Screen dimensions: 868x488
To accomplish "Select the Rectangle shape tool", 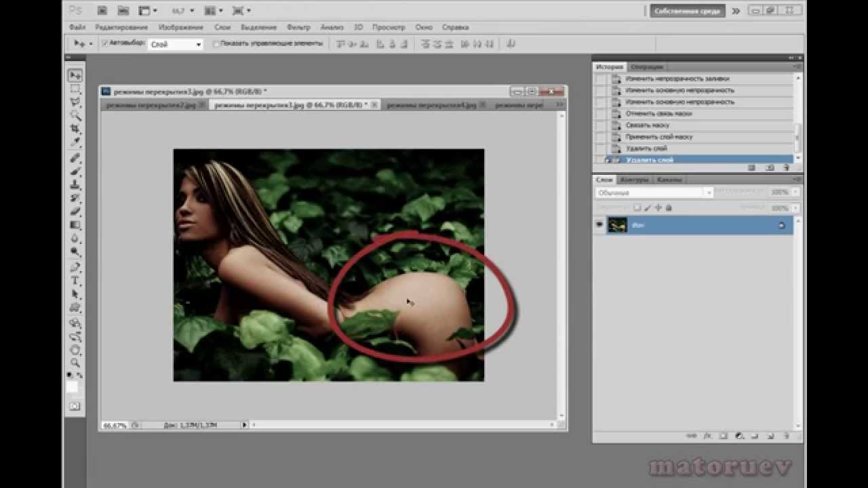I will [75, 308].
